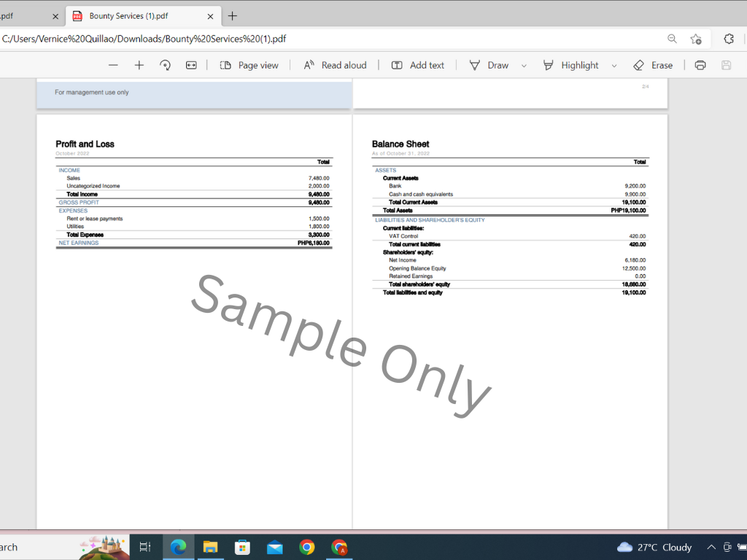This screenshot has height=560, width=747.
Task: Click the Profit and Loss heading
Action: tap(85, 144)
